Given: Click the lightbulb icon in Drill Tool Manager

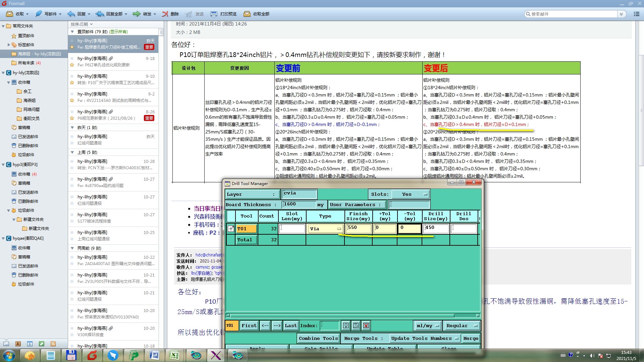Looking at the screenshot, I should [x=346, y=325].
